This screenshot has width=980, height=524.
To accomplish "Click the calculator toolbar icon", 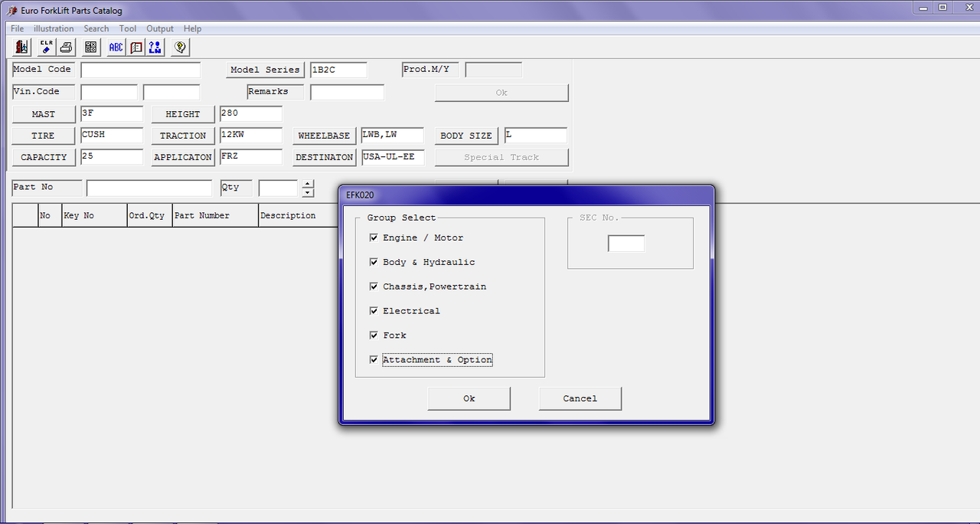I will tap(91, 47).
